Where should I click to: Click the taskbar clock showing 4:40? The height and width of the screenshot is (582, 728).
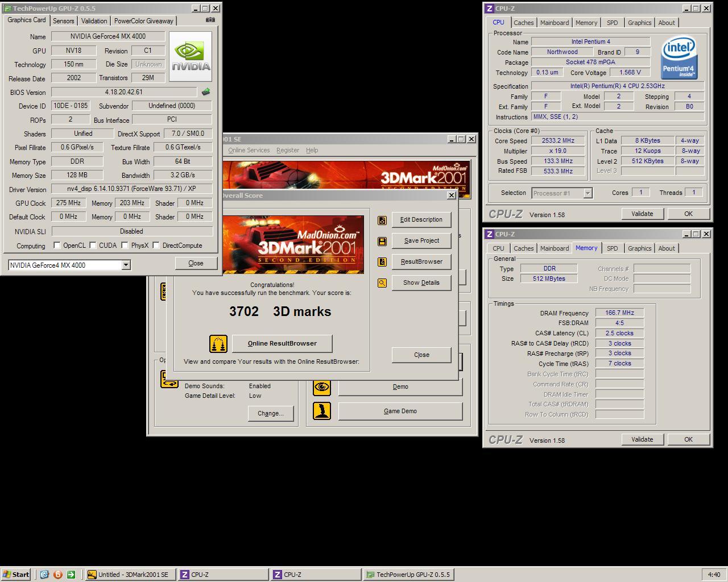pyautogui.click(x=714, y=575)
